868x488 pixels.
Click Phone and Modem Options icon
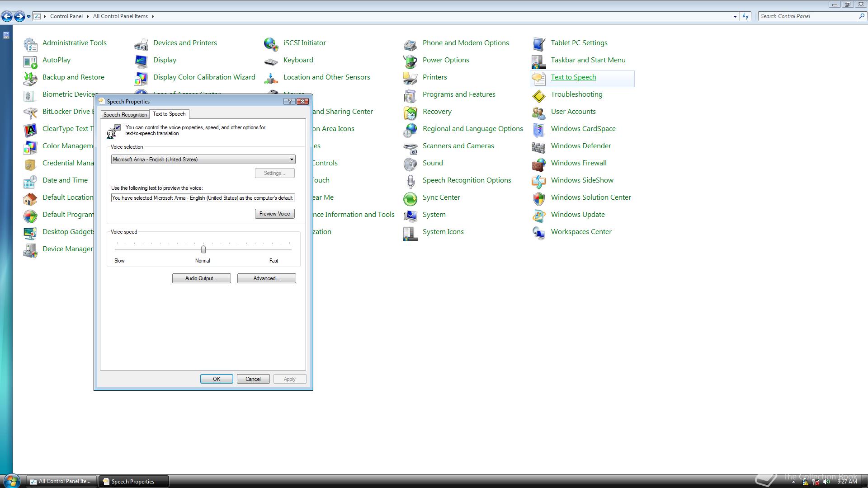pyautogui.click(x=410, y=44)
